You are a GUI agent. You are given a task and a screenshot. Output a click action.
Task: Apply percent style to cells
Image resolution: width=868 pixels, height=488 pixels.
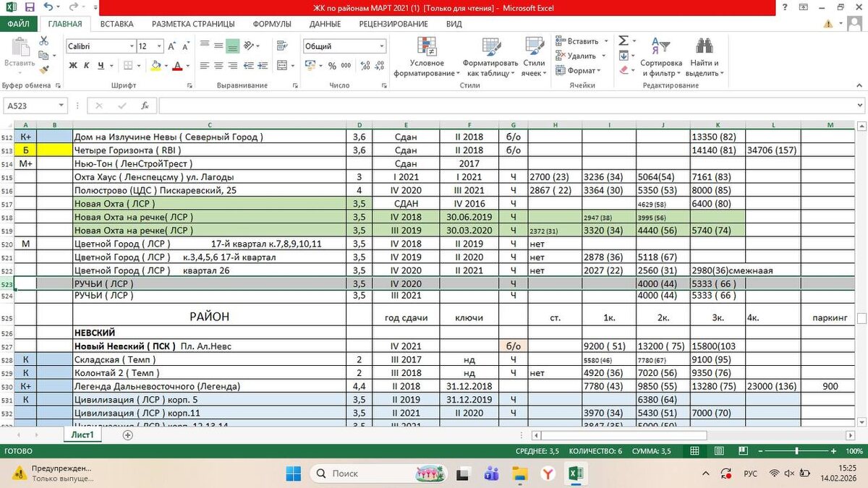tap(332, 66)
